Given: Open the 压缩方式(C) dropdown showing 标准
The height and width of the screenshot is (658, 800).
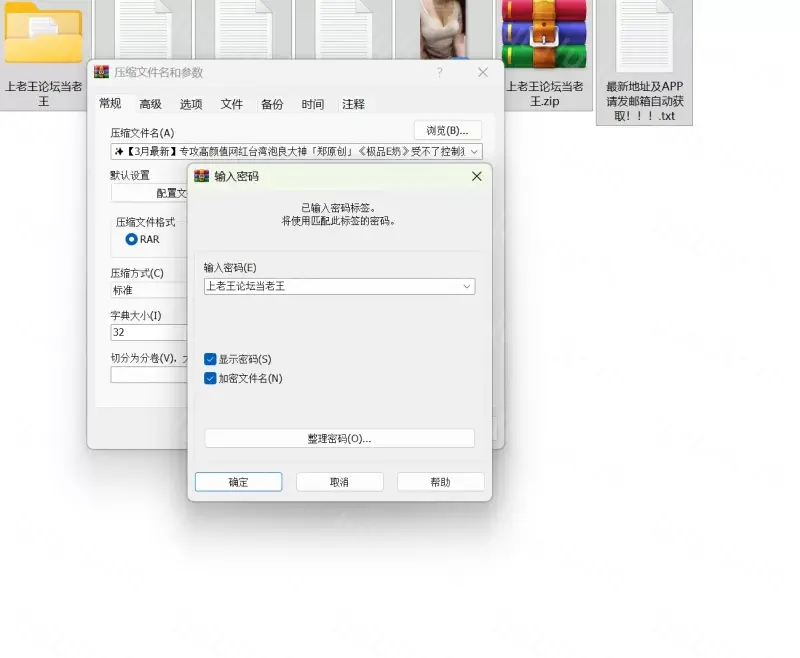Looking at the screenshot, I should click(150, 290).
